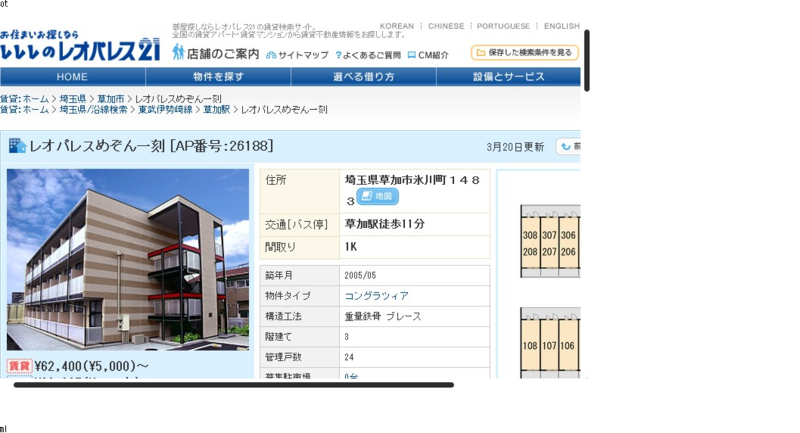Switch language to ENGLISH
Viewport: 800px width, 433px height.
pos(561,26)
